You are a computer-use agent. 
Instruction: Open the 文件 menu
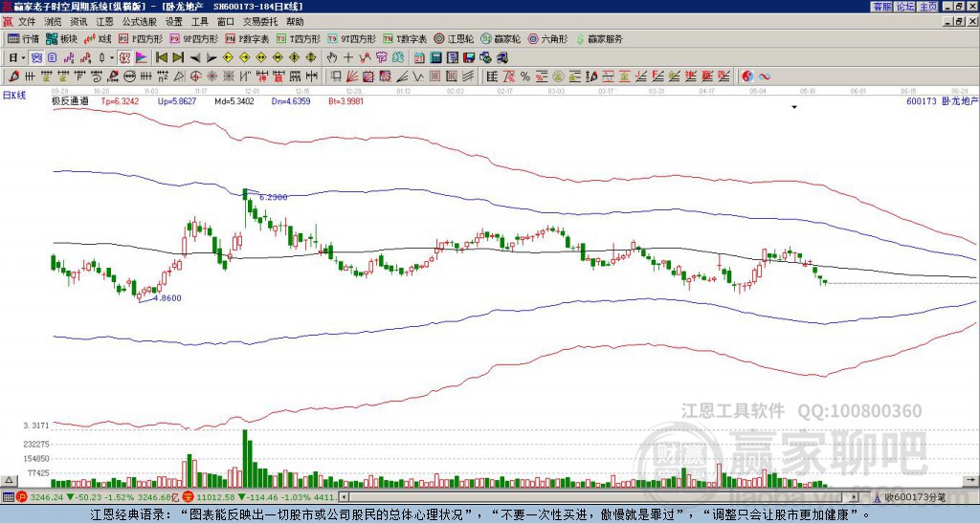tap(27, 22)
